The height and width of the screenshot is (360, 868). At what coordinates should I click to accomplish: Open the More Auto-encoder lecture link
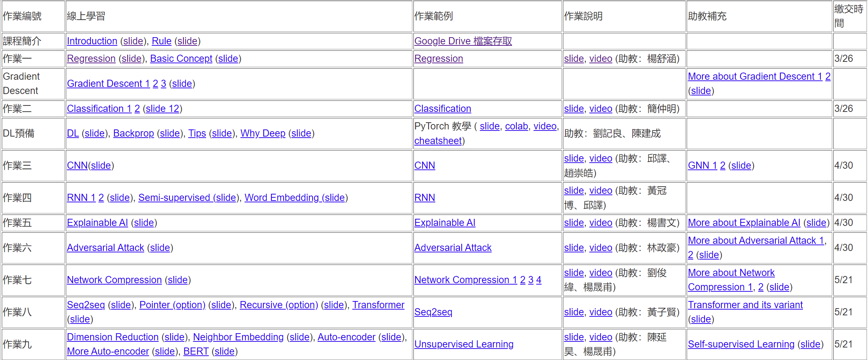point(108,351)
